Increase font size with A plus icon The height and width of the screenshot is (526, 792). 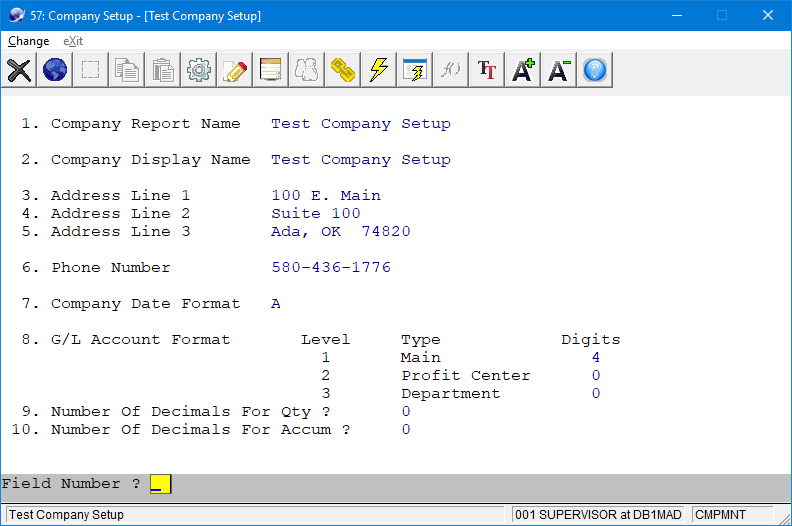523,70
